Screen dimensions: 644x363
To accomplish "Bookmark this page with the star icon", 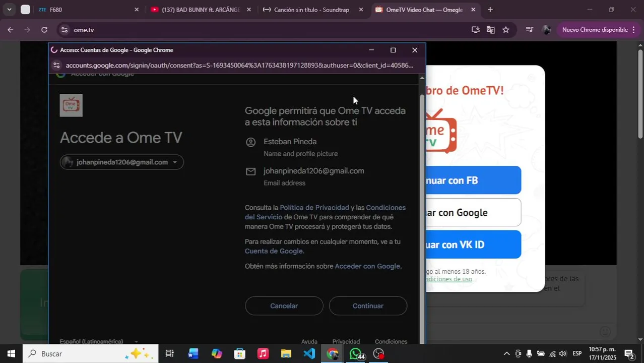I will (x=506, y=30).
